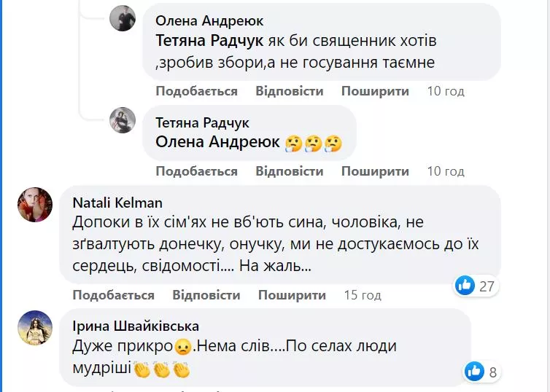Screen dimensions: 550x392
Task: Open author name Олена Андреюк
Action: pos(210,21)
